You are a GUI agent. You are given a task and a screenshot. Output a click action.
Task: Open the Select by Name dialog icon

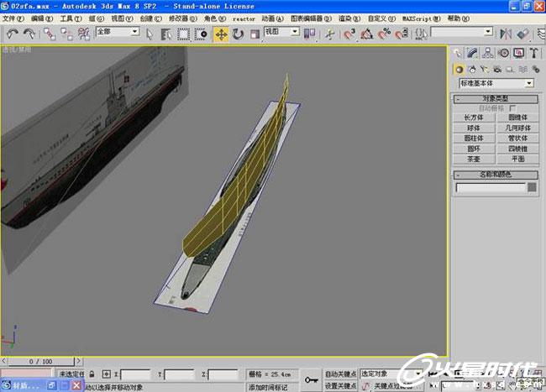tap(166, 34)
